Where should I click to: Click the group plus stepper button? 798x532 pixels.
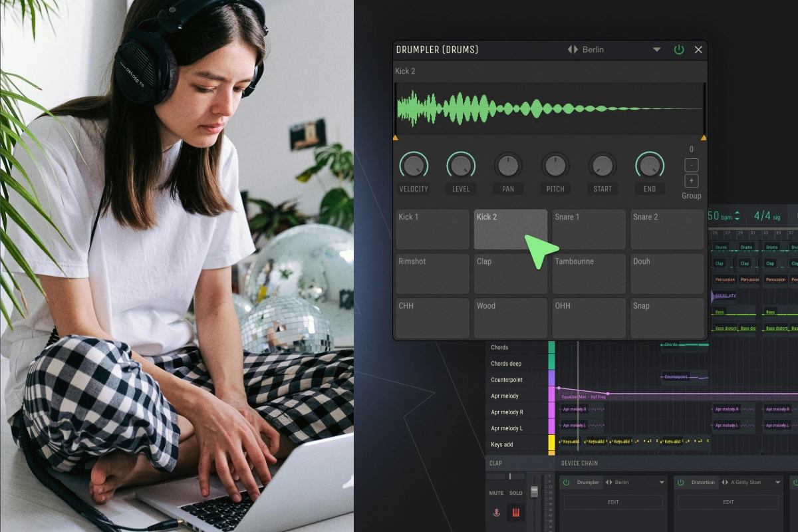[x=691, y=181]
